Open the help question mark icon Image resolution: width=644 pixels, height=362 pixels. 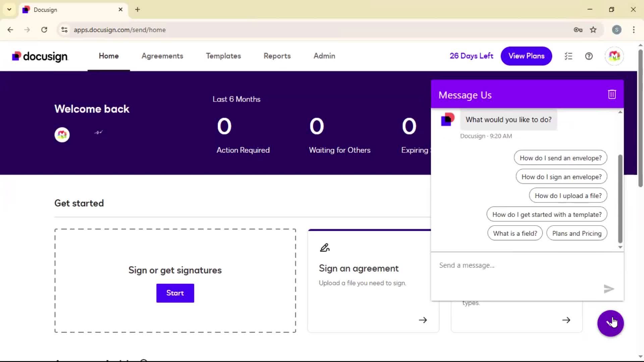pos(589,56)
